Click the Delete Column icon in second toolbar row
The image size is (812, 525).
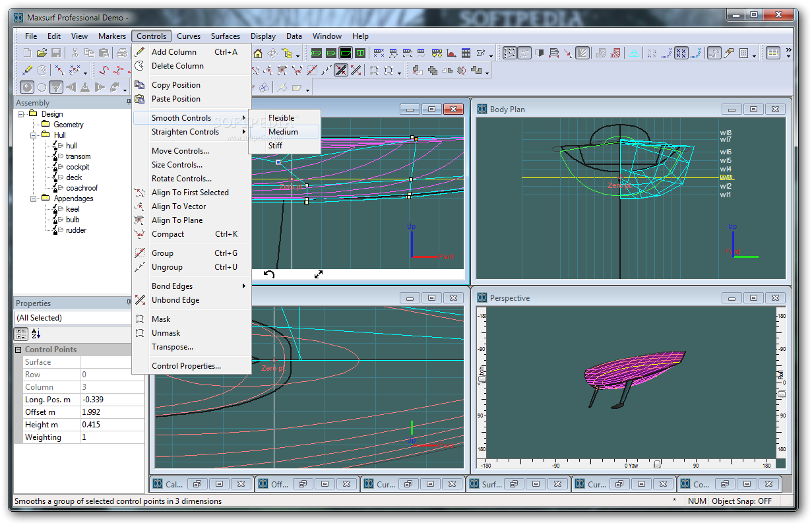[42, 70]
